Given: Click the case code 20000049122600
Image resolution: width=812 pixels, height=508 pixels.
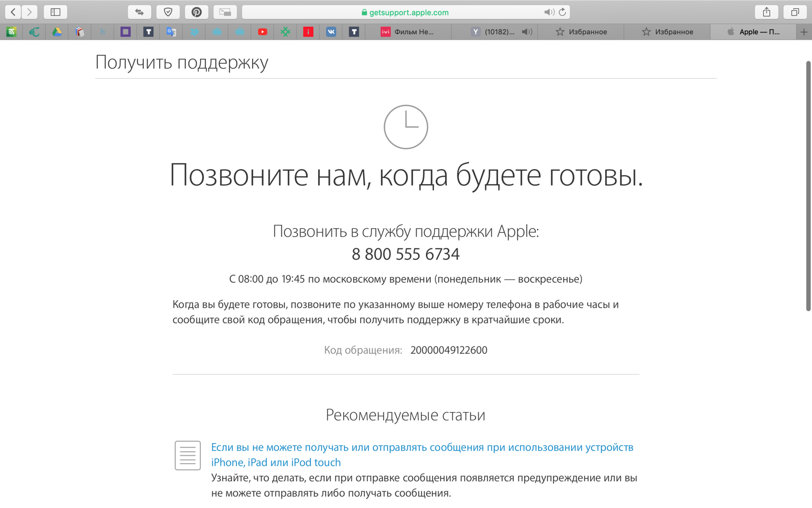Looking at the screenshot, I should point(449,350).
